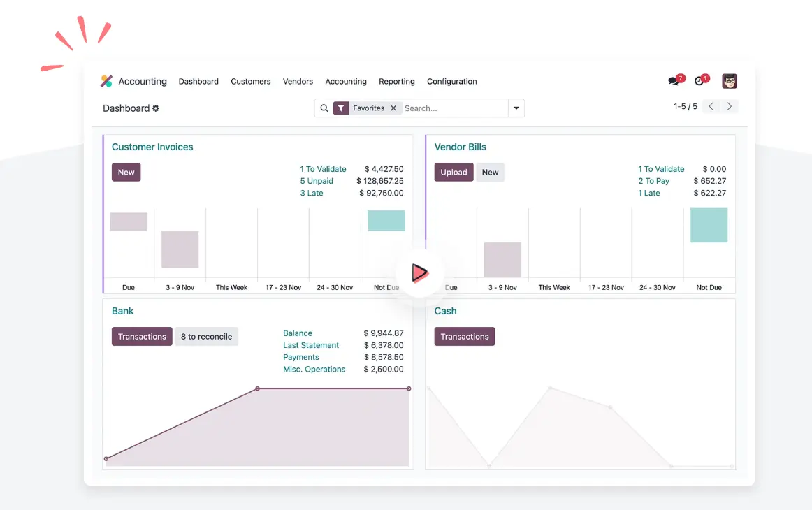The width and height of the screenshot is (812, 510).
Task: Open the Configuration menu
Action: pos(451,82)
